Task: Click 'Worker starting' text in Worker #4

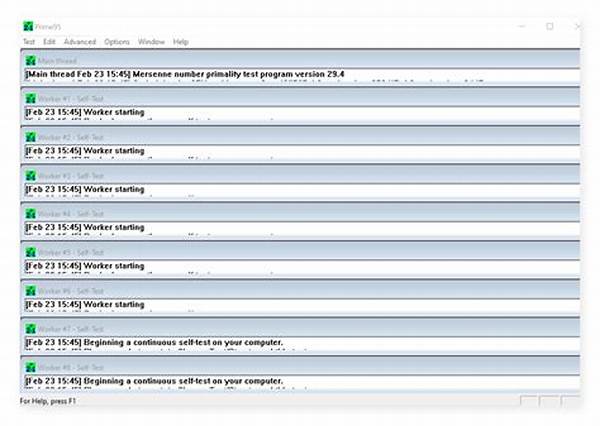Action: (114, 227)
